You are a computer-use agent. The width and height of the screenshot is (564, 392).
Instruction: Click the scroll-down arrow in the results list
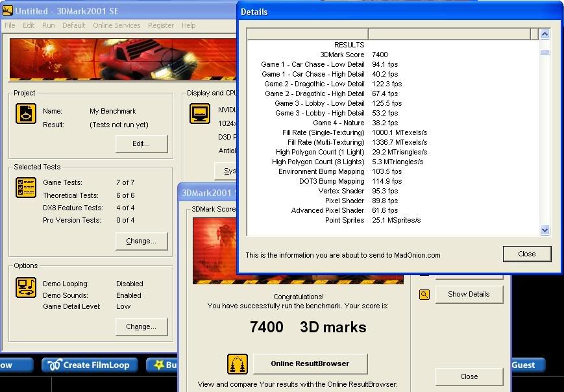point(545,230)
